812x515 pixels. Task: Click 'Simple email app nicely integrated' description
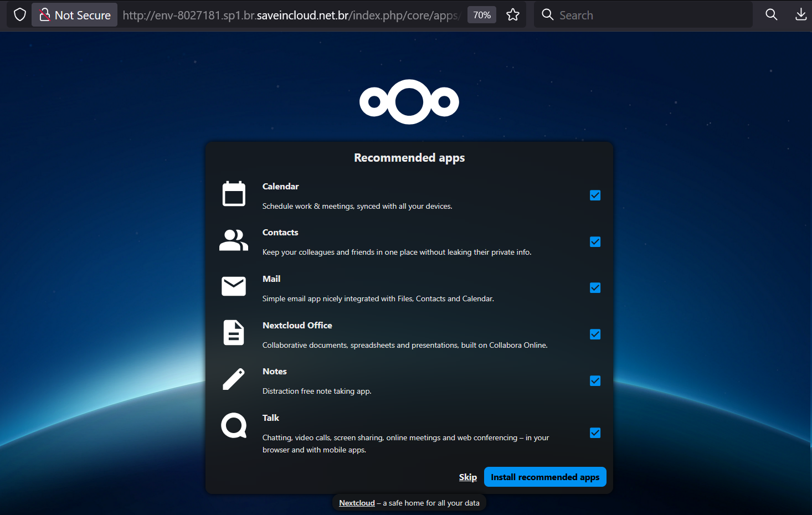(378, 298)
